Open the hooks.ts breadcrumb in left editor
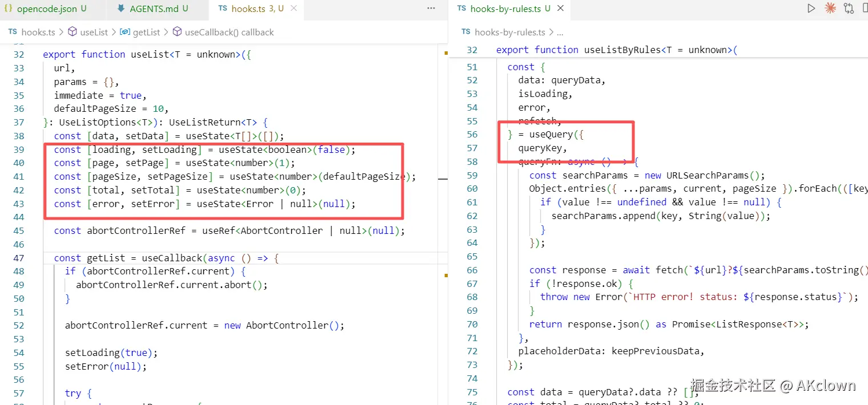Screen dimensions: 868x405 pos(38,33)
